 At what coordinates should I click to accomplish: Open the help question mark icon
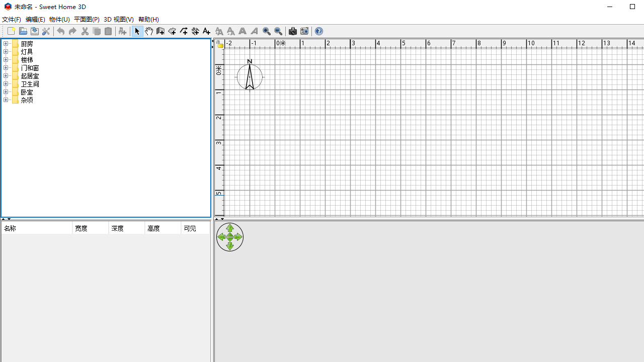(x=318, y=31)
